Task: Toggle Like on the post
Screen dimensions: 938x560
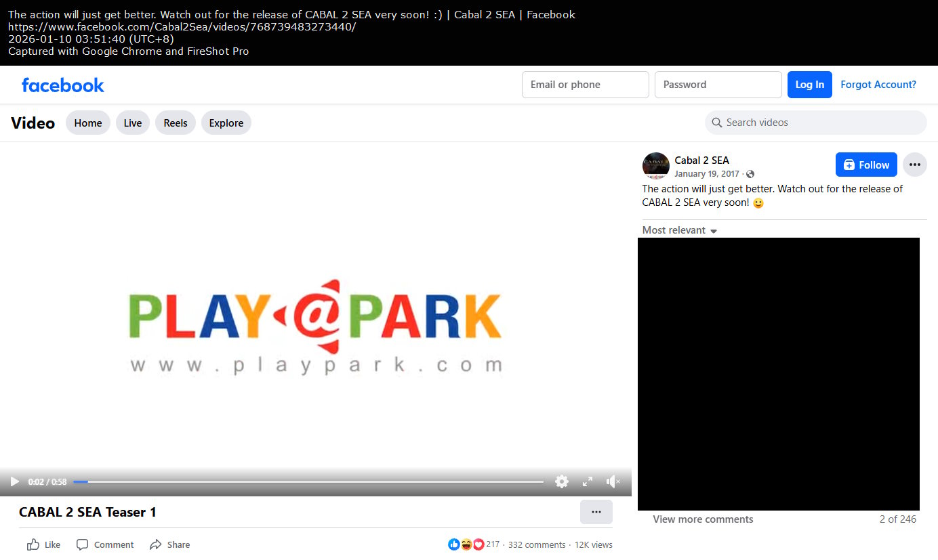Action: (43, 544)
